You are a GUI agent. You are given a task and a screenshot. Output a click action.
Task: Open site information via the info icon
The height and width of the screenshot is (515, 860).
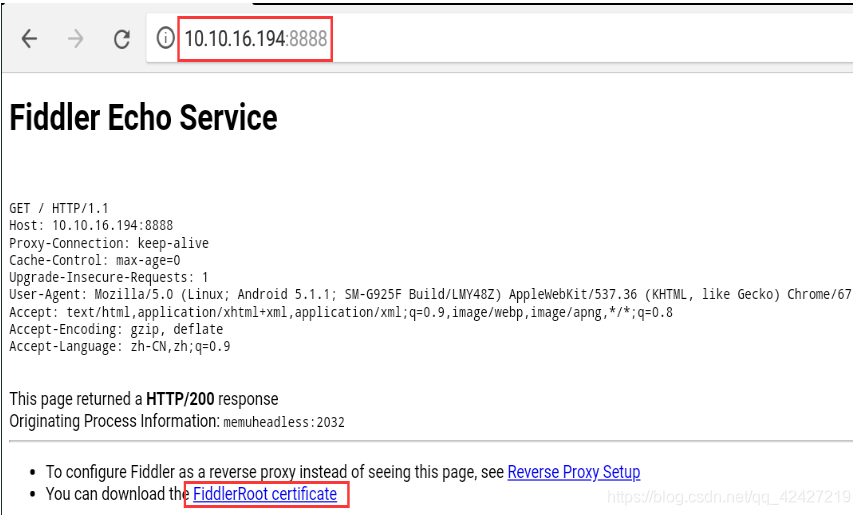click(x=165, y=38)
